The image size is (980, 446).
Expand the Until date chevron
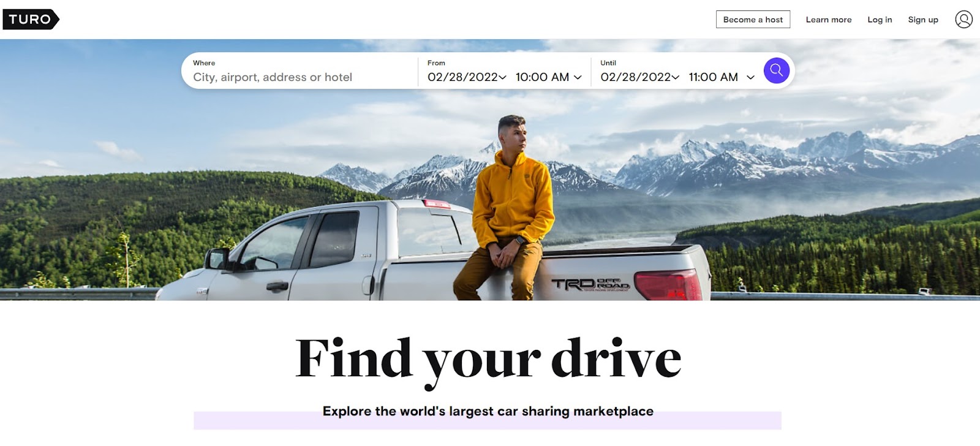tap(676, 77)
